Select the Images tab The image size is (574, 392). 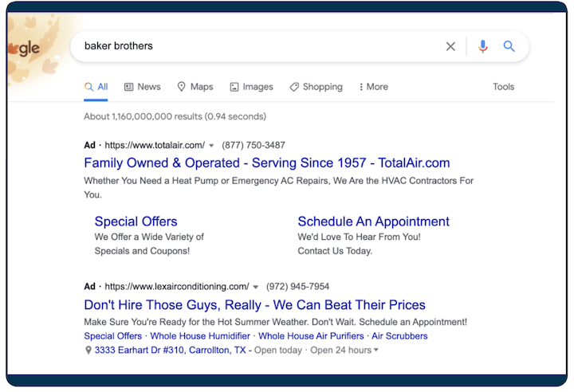click(251, 87)
